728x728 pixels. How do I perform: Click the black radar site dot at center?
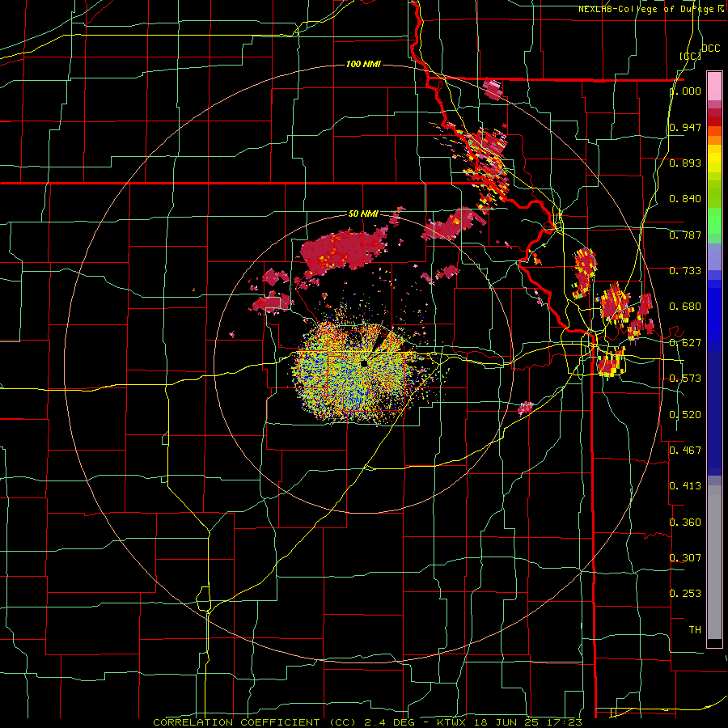[364, 363]
